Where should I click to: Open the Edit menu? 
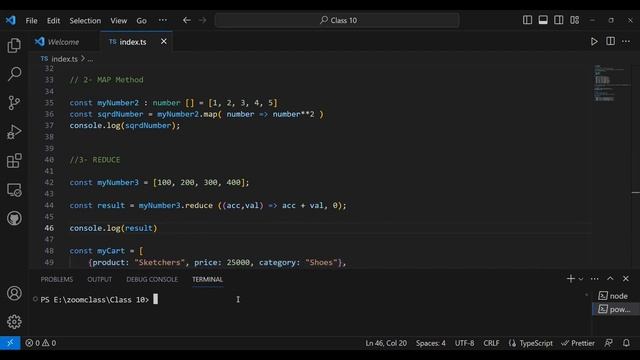tap(53, 20)
